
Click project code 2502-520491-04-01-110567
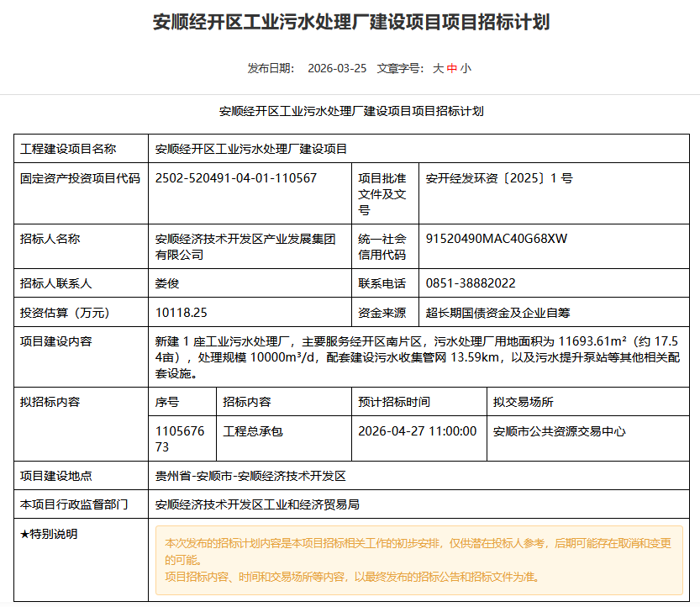tap(236, 178)
